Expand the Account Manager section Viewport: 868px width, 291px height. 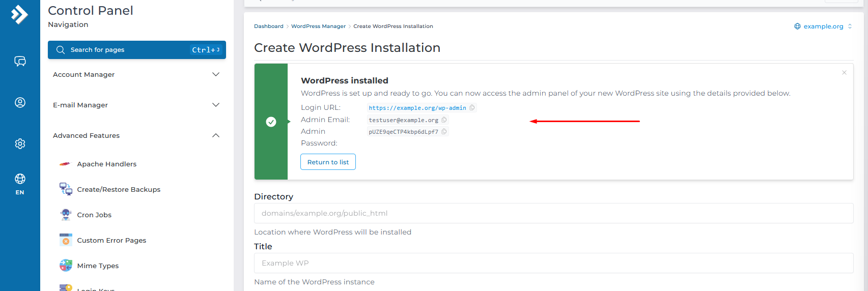pyautogui.click(x=136, y=75)
